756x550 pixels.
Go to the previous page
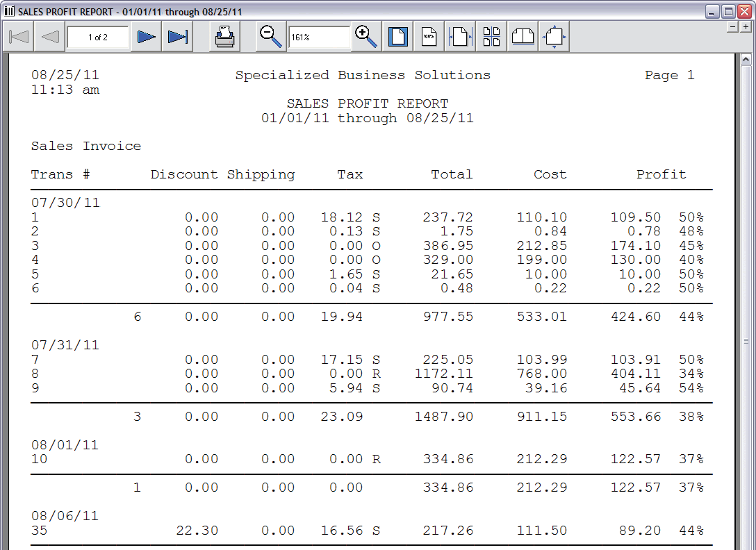click(x=49, y=37)
